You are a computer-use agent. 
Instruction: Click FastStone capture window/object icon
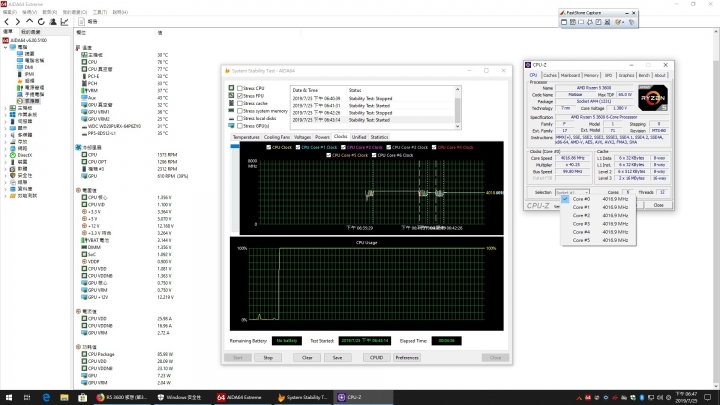click(573, 22)
